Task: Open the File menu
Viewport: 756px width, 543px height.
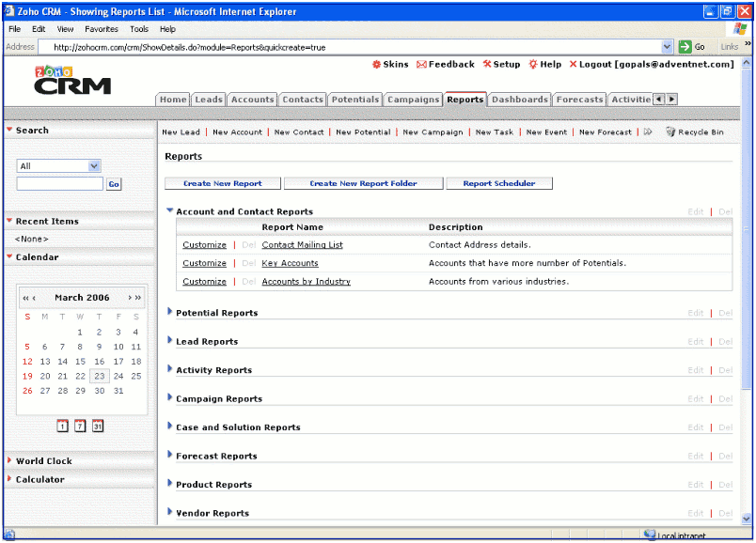Action: [14, 29]
